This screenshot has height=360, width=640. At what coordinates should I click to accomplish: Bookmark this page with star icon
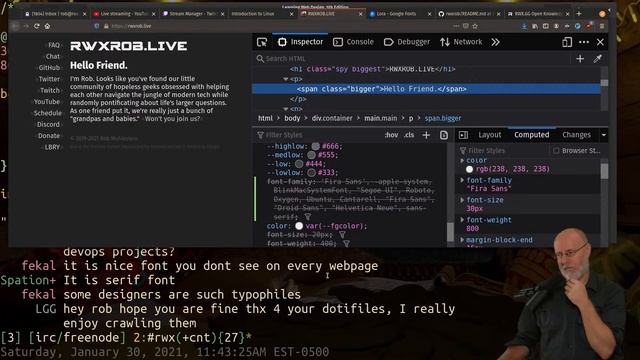point(475,26)
